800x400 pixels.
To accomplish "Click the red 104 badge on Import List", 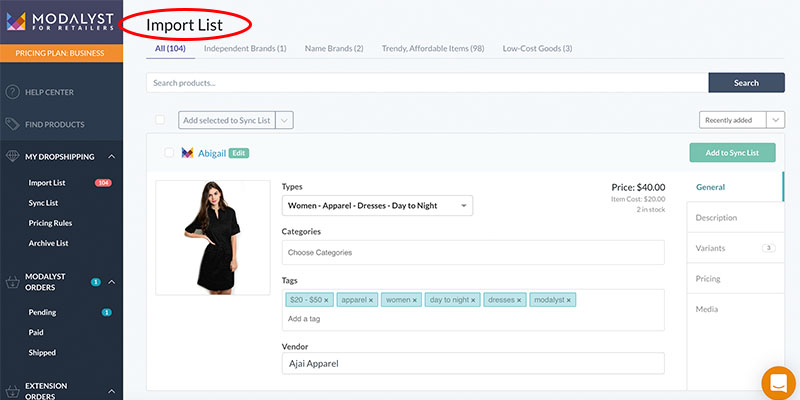I will (x=103, y=183).
